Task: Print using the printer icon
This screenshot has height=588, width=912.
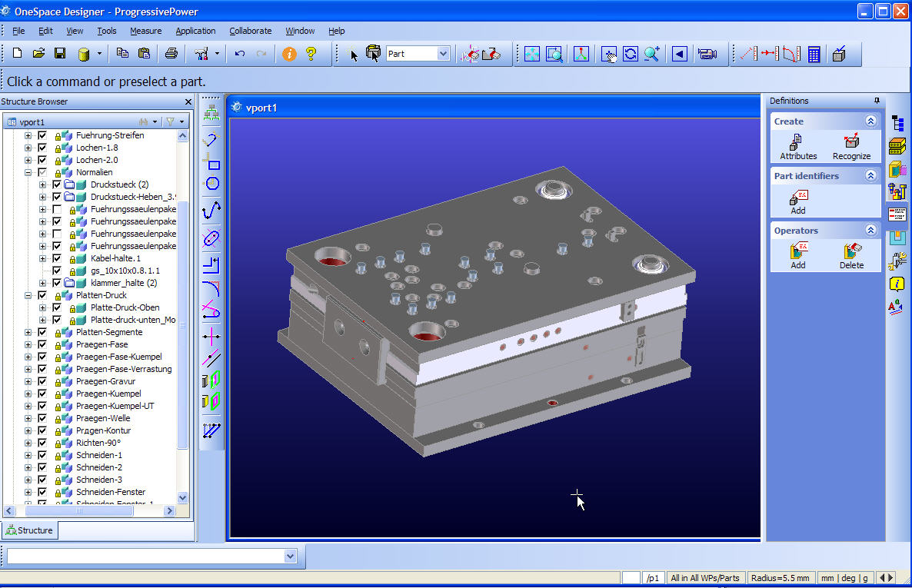Action: [x=171, y=54]
